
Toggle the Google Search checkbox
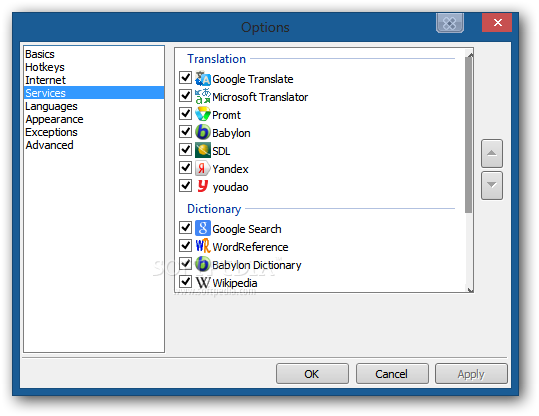186,227
